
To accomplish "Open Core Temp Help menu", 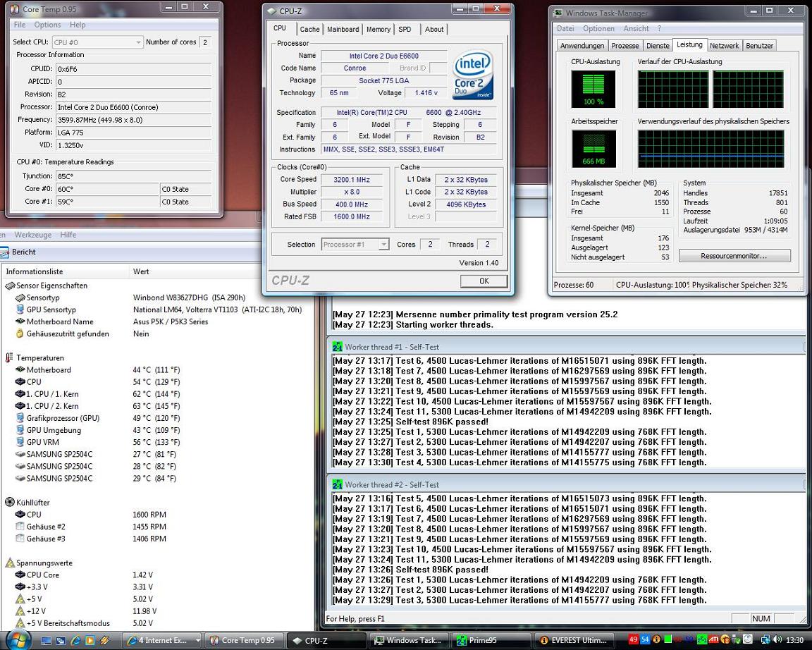I will pyautogui.click(x=78, y=25).
